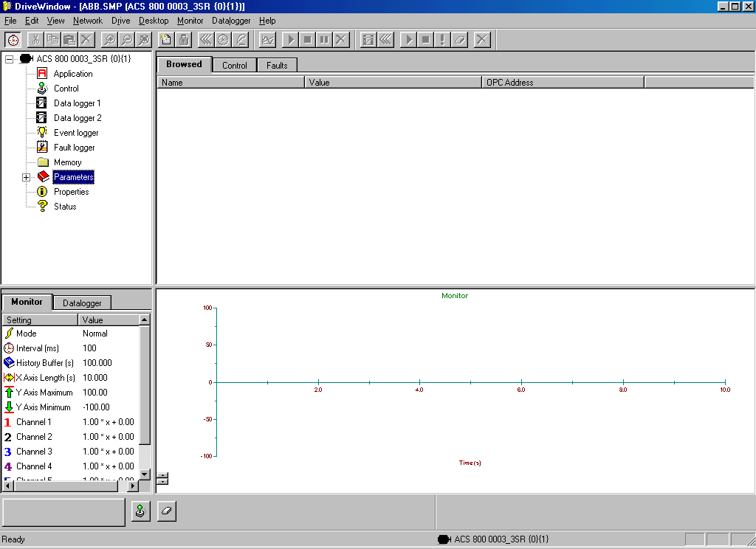Pause monitoring with the pause icon
Viewport: 756px width, 549px height.
324,40
